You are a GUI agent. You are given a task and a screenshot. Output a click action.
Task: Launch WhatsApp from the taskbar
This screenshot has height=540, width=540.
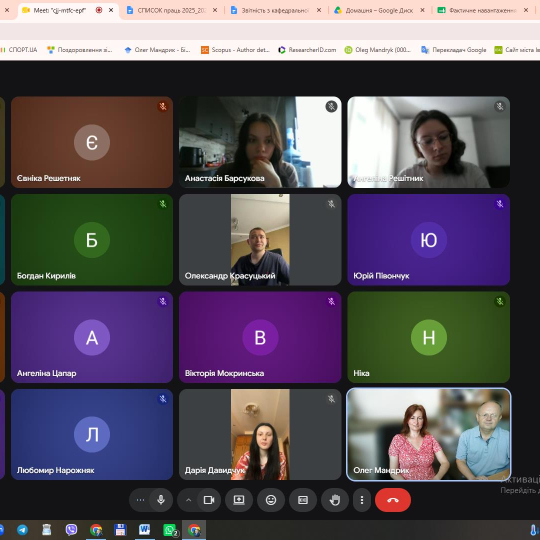(x=170, y=530)
